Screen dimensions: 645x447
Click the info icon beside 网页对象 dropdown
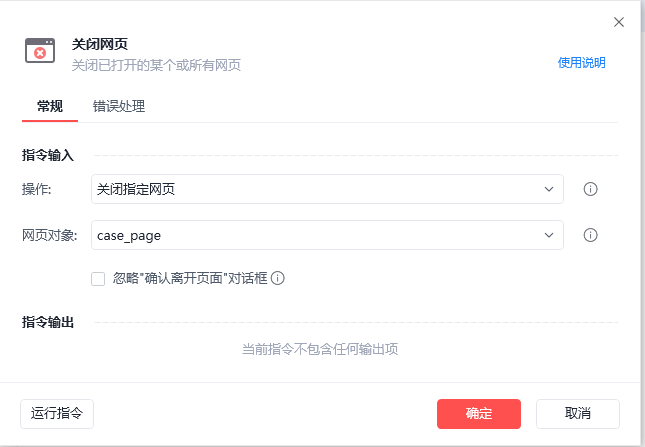point(590,235)
